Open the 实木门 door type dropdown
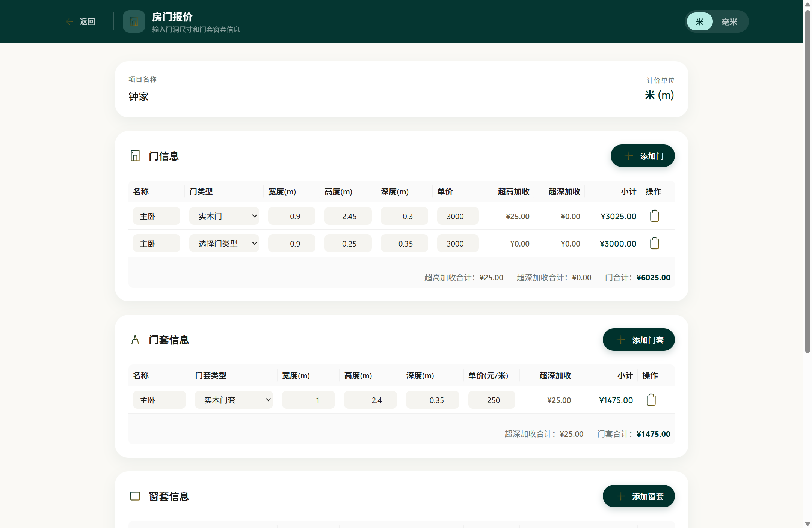This screenshot has width=812, height=528. click(x=224, y=216)
